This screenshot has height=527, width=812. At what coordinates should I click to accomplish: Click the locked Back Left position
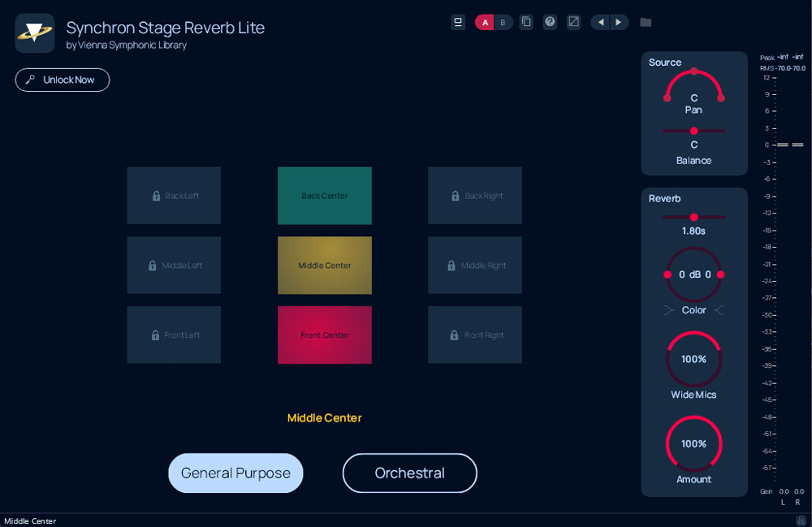tap(174, 196)
